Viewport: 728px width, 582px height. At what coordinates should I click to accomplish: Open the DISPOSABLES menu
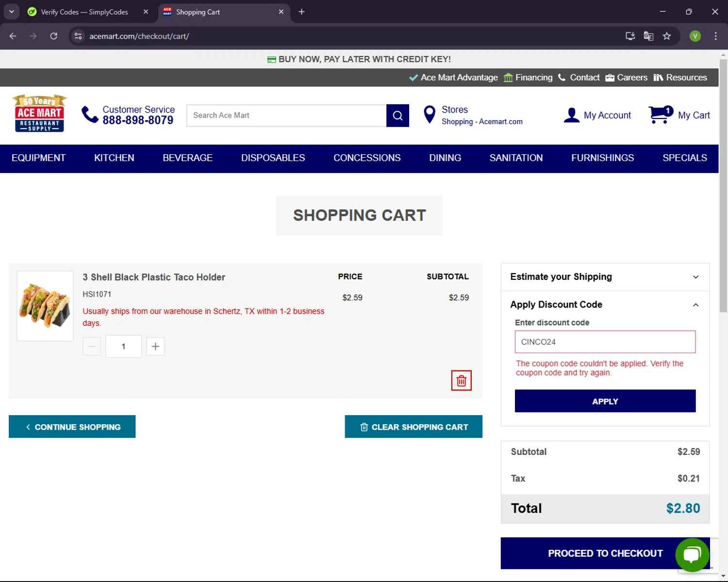click(273, 158)
